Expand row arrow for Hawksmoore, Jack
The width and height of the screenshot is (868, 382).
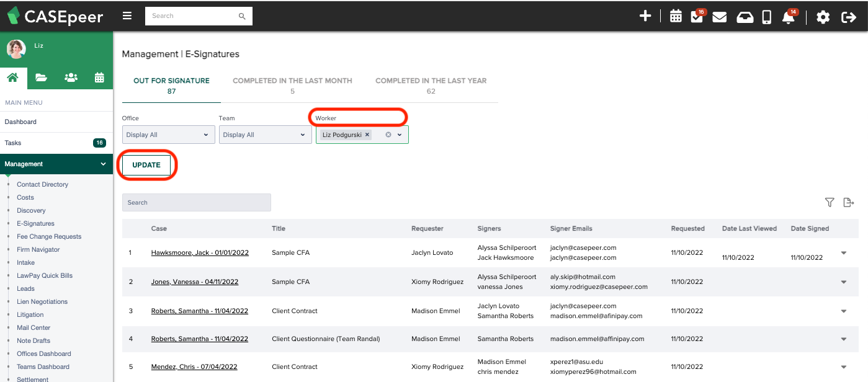(844, 253)
